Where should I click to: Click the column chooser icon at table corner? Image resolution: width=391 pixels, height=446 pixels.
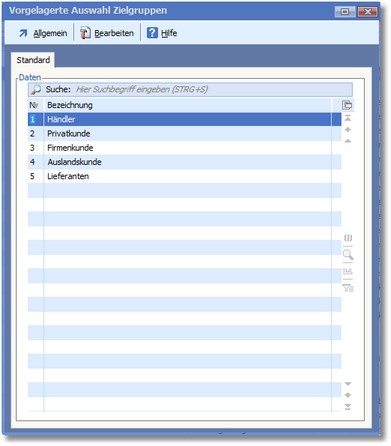(x=347, y=105)
